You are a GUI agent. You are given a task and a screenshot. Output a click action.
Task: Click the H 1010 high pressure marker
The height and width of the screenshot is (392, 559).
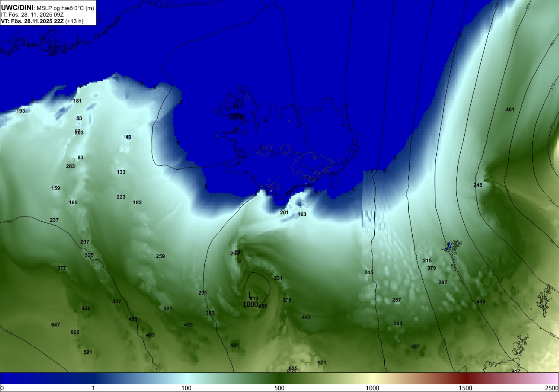tap(236, 111)
